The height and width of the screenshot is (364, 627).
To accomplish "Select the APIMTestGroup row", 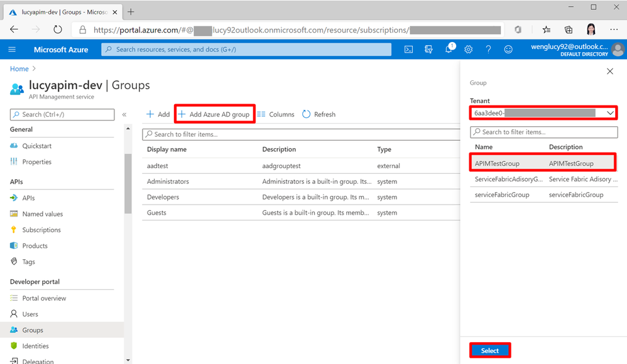I will point(543,163).
